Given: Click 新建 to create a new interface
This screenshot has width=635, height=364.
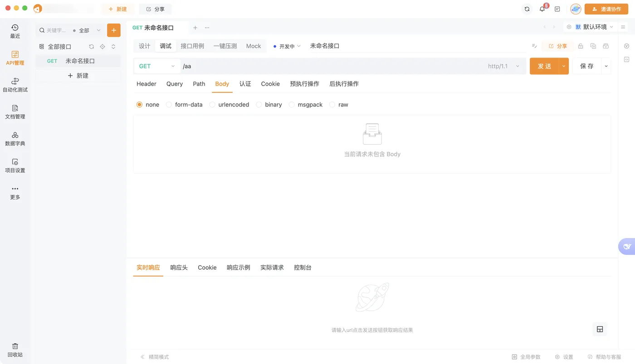Looking at the screenshot, I should tap(78, 75).
